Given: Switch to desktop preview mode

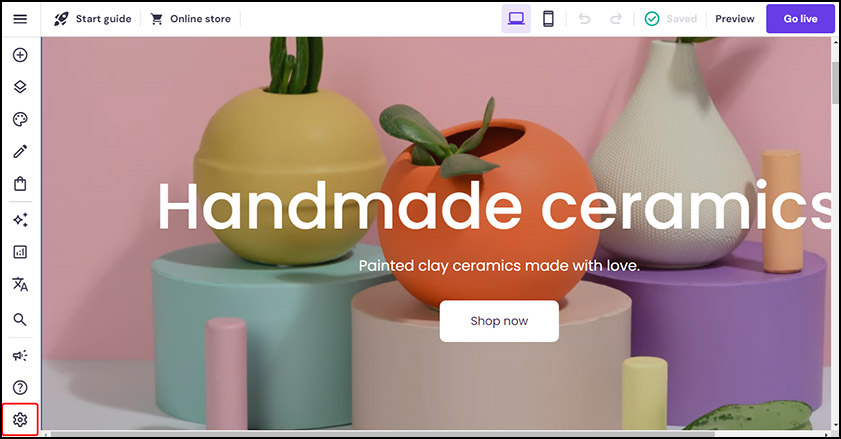Looking at the screenshot, I should [516, 19].
